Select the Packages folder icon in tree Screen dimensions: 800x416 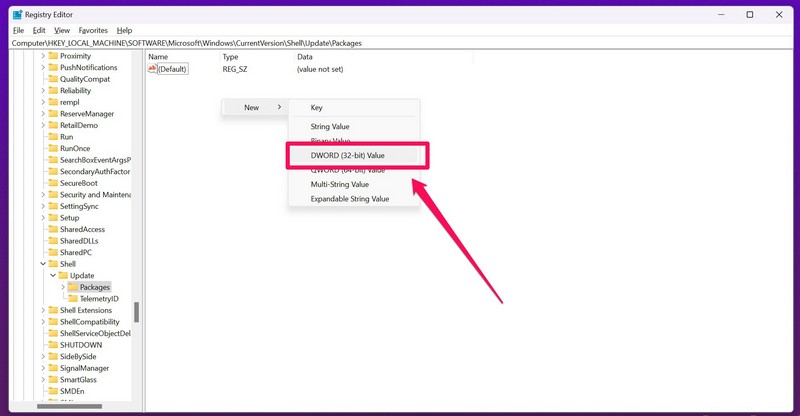click(x=72, y=287)
